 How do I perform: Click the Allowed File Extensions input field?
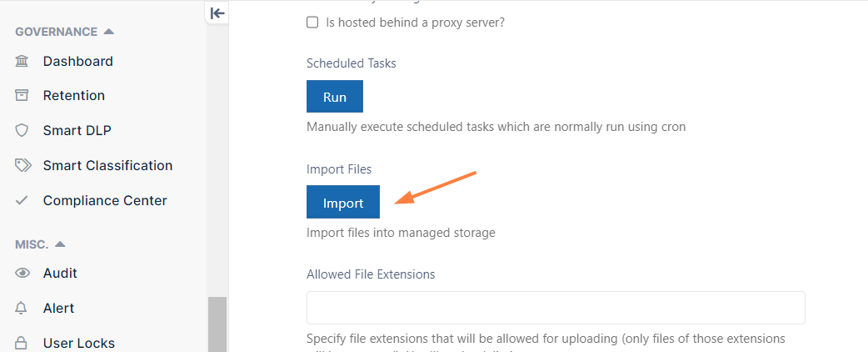(x=556, y=308)
